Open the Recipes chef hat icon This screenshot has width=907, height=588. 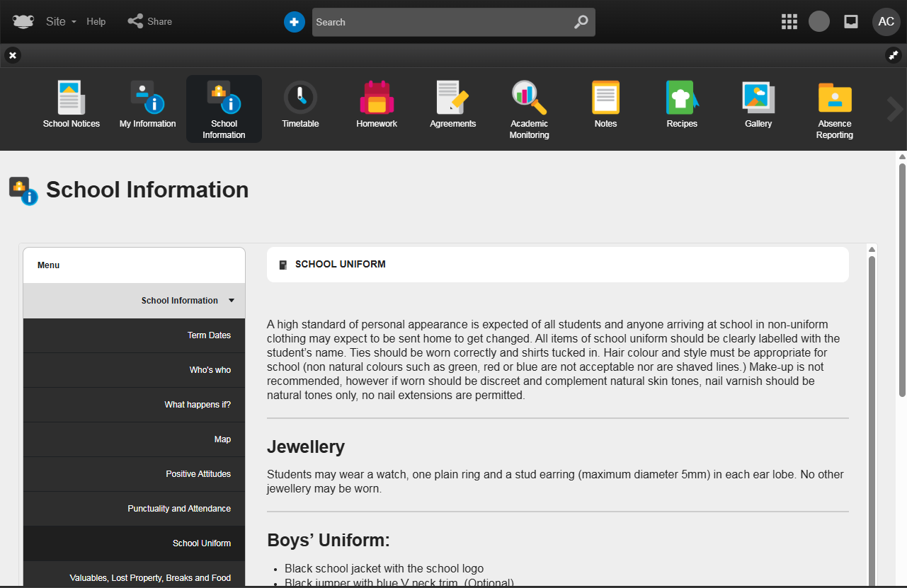pyautogui.click(x=682, y=98)
